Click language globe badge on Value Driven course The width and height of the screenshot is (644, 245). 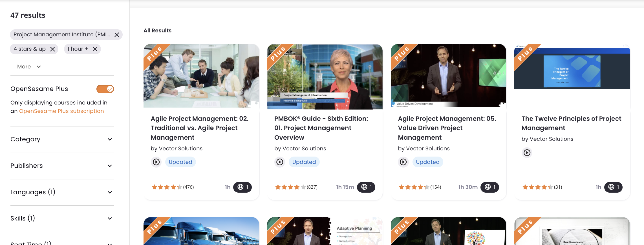[x=489, y=187]
